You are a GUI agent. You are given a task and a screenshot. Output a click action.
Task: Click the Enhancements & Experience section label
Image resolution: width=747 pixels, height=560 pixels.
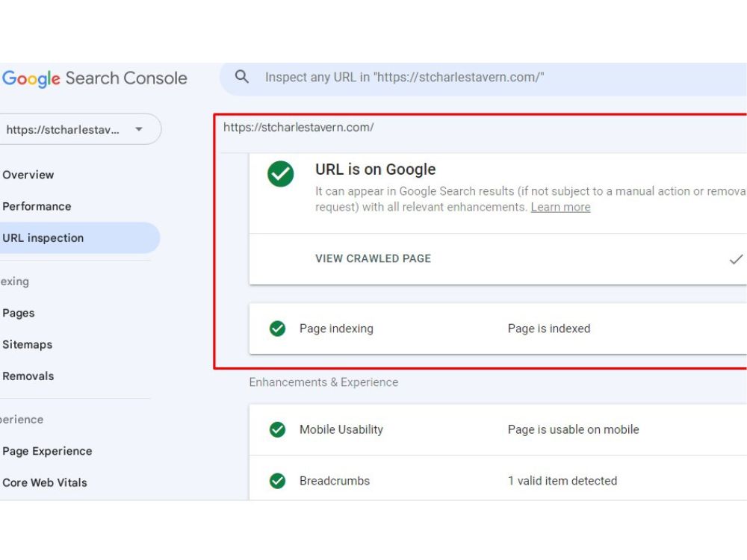[323, 382]
